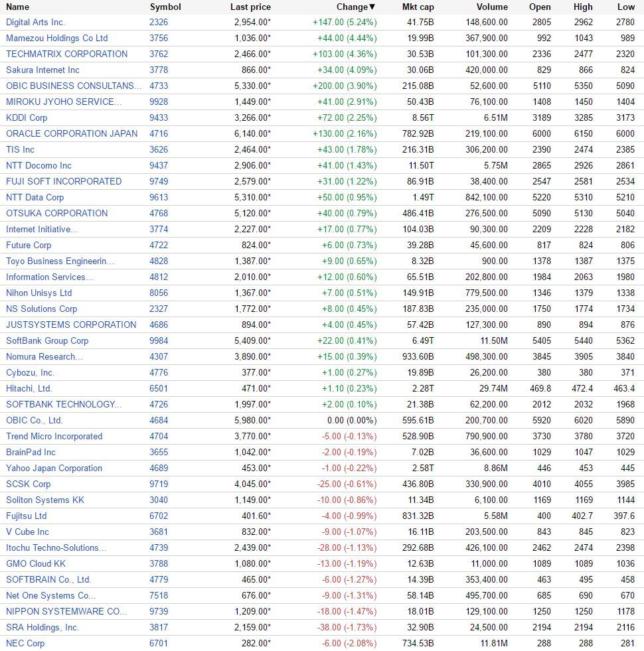Click symbol 6701 link
The width and height of the screenshot is (644, 651).
click(x=159, y=643)
